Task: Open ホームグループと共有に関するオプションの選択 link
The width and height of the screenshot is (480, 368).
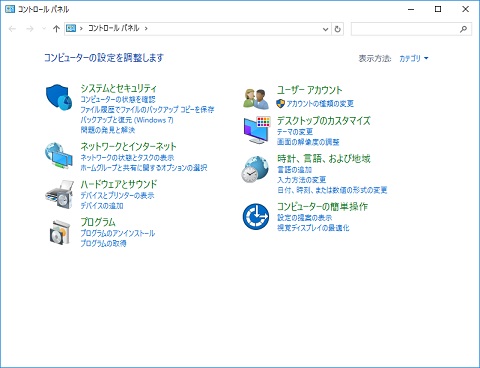Action: (144, 168)
